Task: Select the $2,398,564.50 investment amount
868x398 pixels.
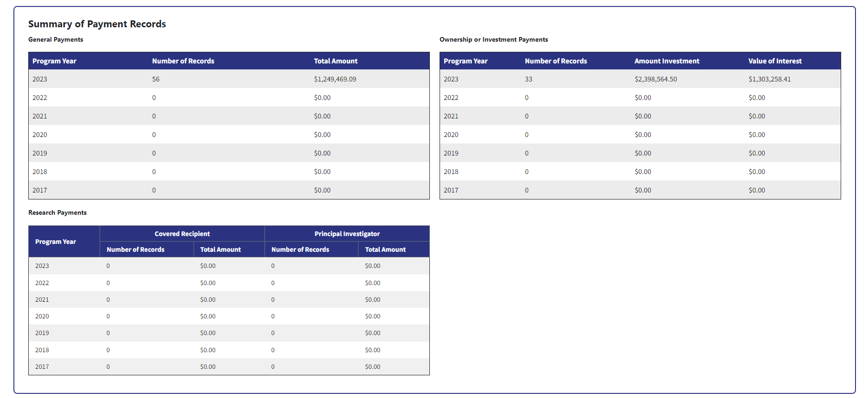Action: point(656,79)
